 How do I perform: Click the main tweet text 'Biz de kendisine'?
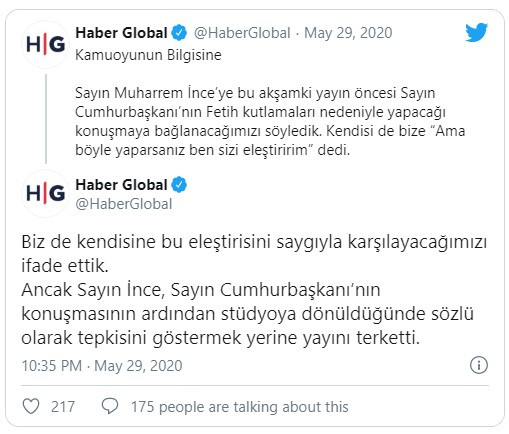(254, 290)
